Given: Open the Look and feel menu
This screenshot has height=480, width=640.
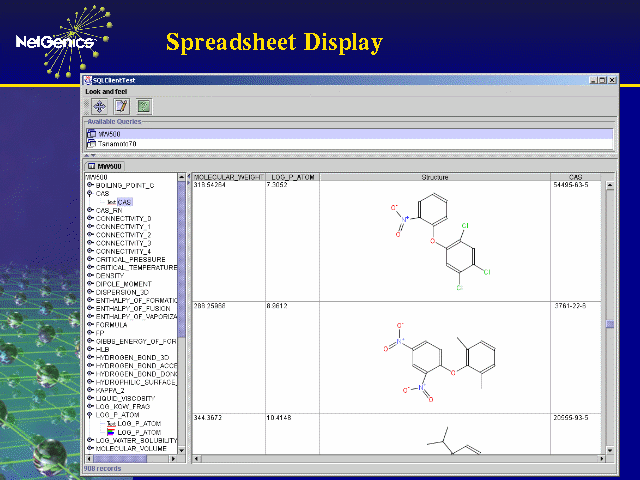Looking at the screenshot, I should (x=106, y=91).
